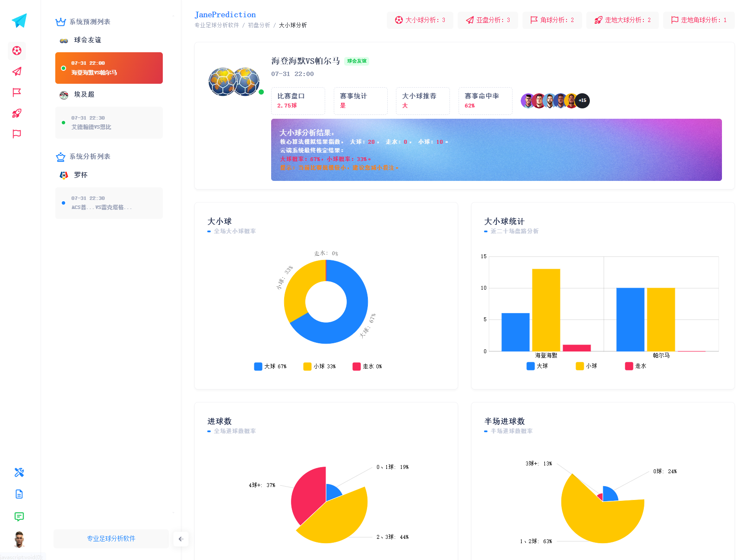Toggle 走水 legend in bar chart
This screenshot has height=560, width=747.
tap(636, 366)
